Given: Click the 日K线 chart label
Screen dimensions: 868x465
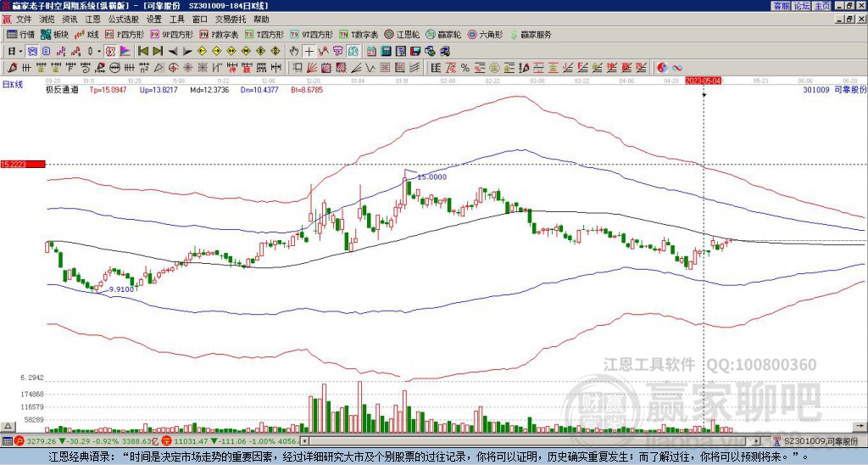Looking at the screenshot, I should 13,85.
